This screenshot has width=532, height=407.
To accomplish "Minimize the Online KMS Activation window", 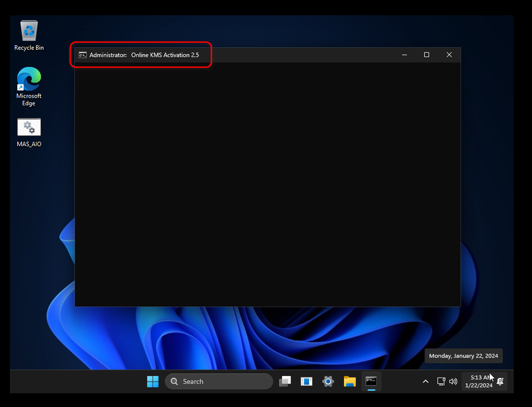I will (x=404, y=54).
